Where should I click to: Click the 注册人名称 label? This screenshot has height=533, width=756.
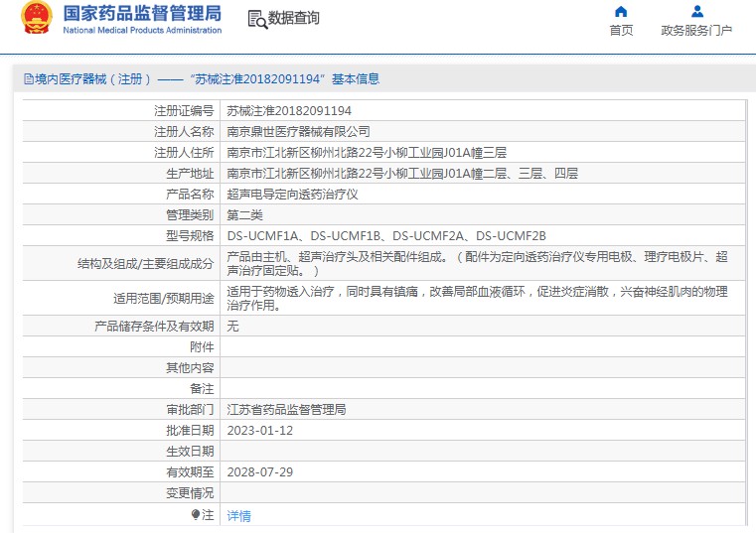coord(184,132)
